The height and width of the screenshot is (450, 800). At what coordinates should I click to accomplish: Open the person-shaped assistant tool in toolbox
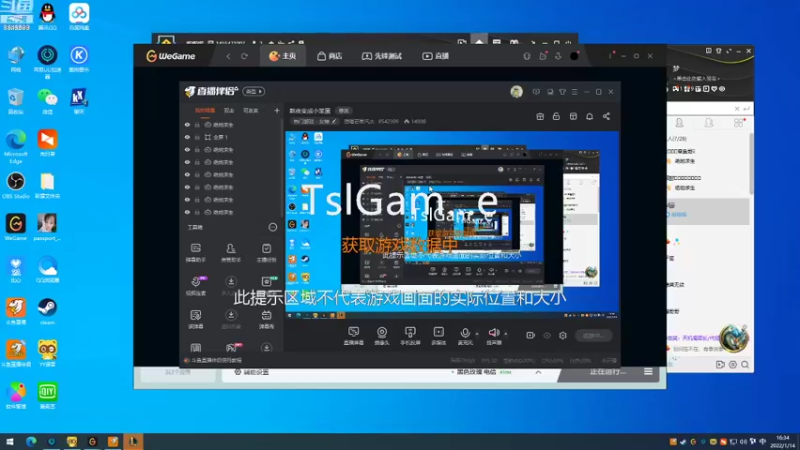click(231, 253)
